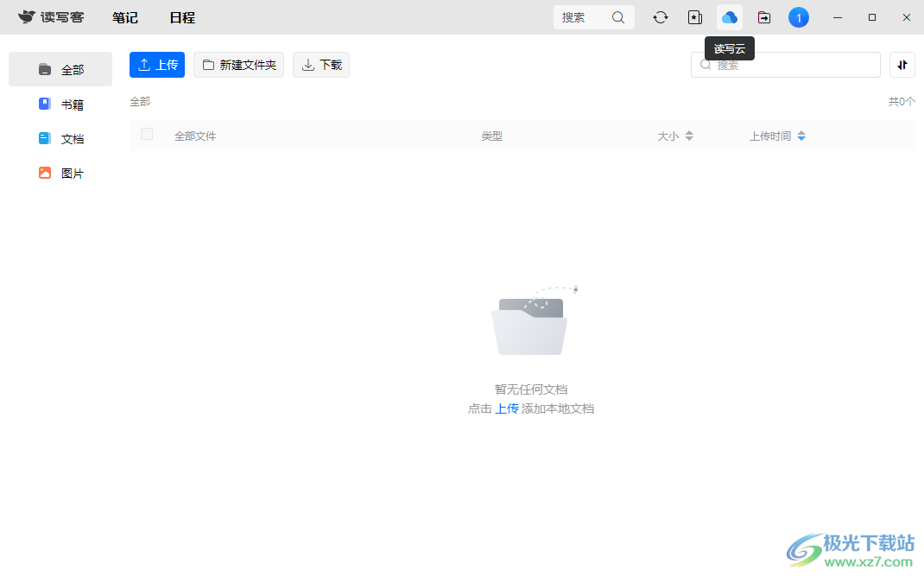This screenshot has height=576, width=924.
Task: Click the blue 上传 button
Action: [157, 65]
